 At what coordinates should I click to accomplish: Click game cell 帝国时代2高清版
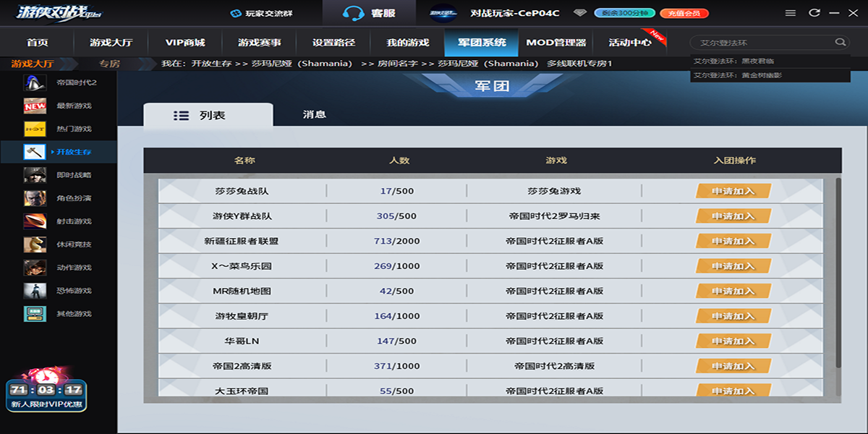point(554,366)
